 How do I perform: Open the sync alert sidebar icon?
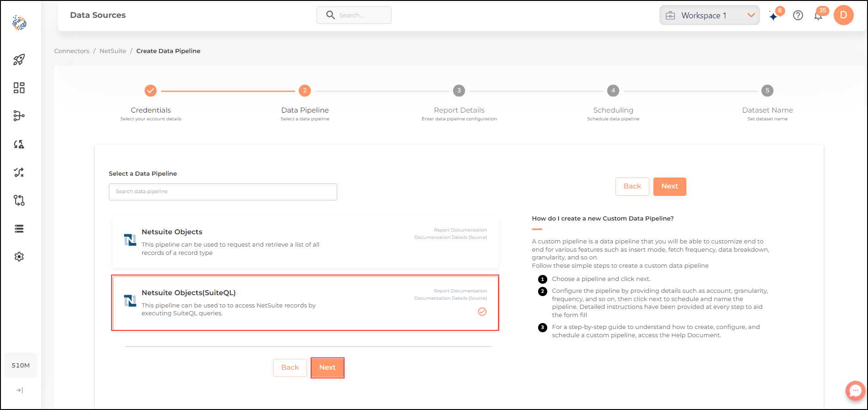pyautogui.click(x=19, y=144)
